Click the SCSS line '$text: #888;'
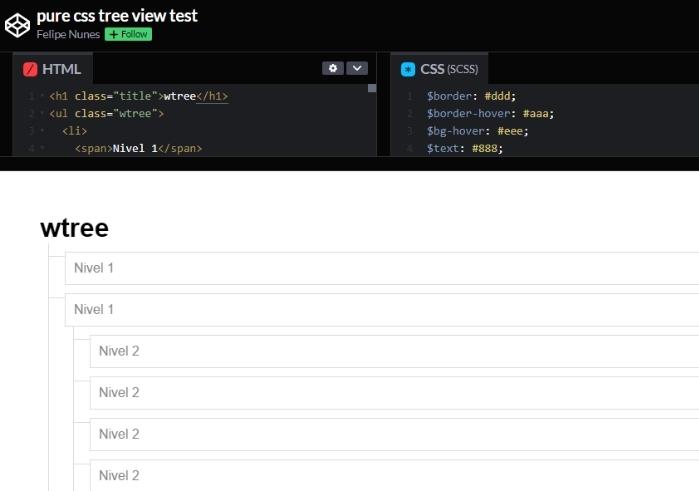The width and height of the screenshot is (699, 491). click(465, 148)
